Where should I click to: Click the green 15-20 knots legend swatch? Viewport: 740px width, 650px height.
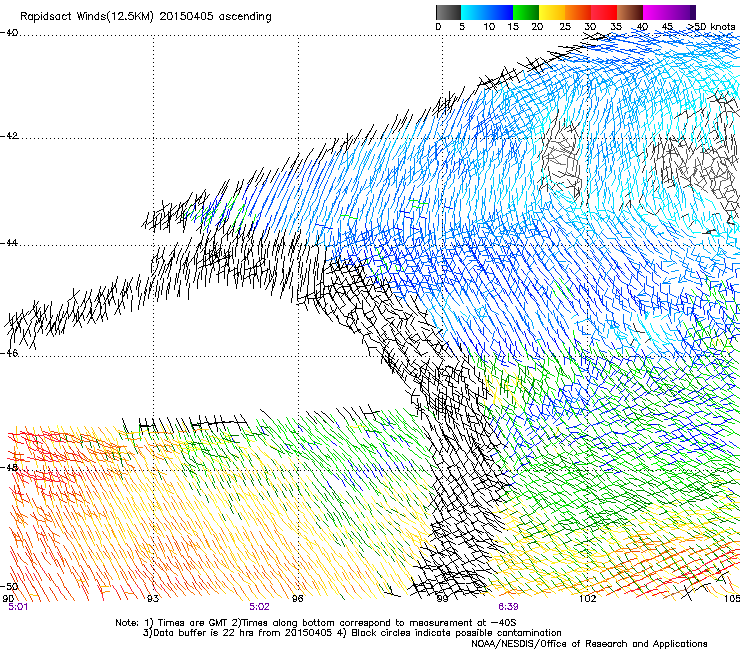[x=526, y=12]
